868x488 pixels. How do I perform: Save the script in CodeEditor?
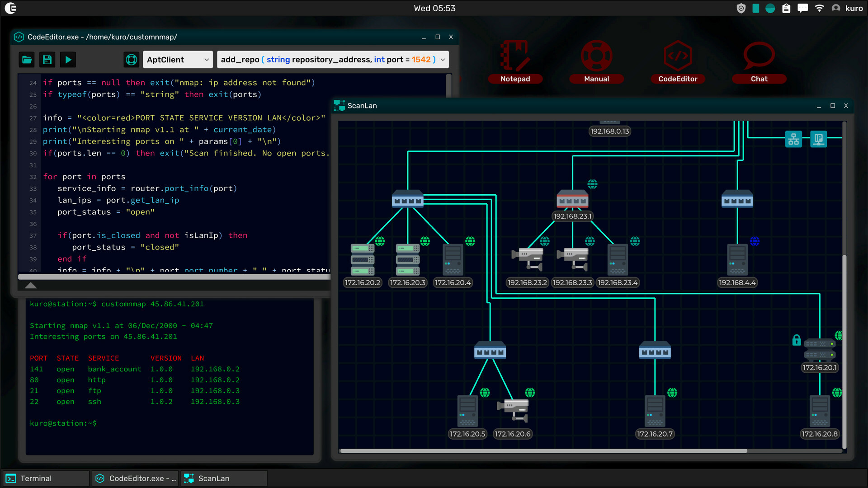(47, 59)
